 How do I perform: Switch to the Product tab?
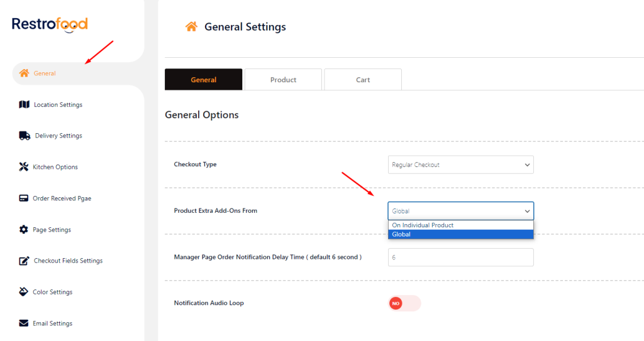tap(283, 80)
